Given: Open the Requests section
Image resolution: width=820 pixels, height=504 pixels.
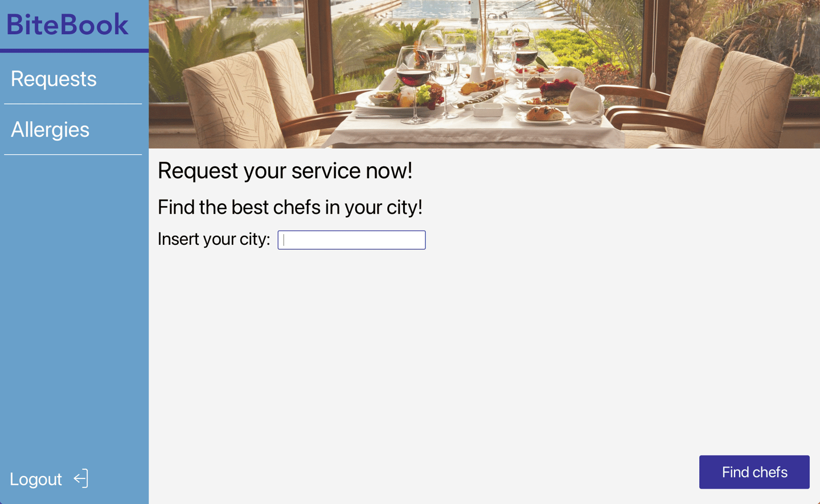Looking at the screenshot, I should click(54, 79).
